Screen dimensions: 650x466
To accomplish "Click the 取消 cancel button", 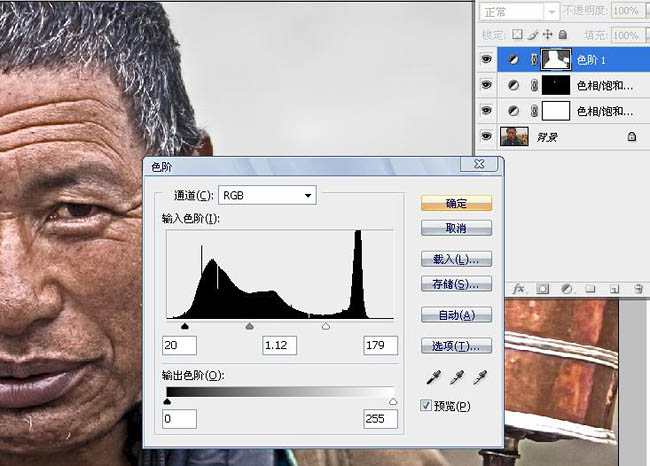I will 456,227.
